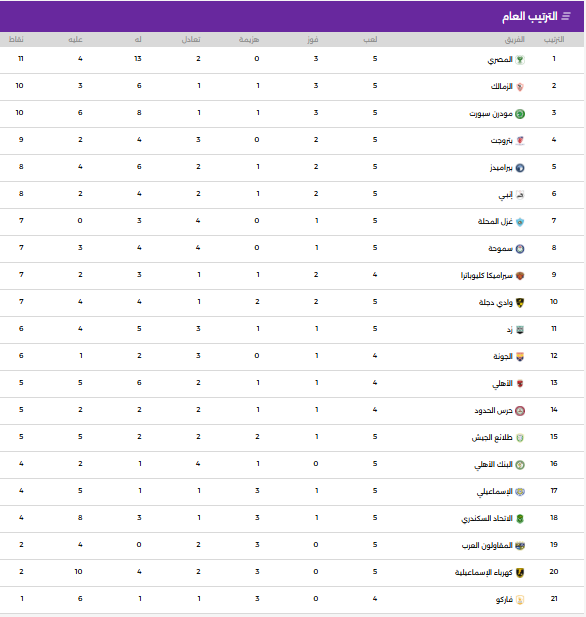This screenshot has width=586, height=617.
Task: Click the الإسماعيلي club logo
Action: [x=520, y=492]
